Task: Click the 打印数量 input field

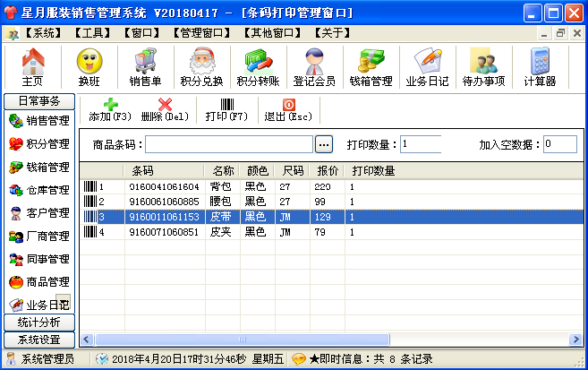Action: (421, 144)
